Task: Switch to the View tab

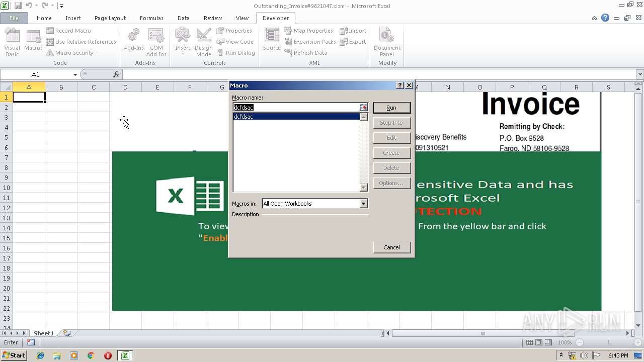Action: pos(242,18)
